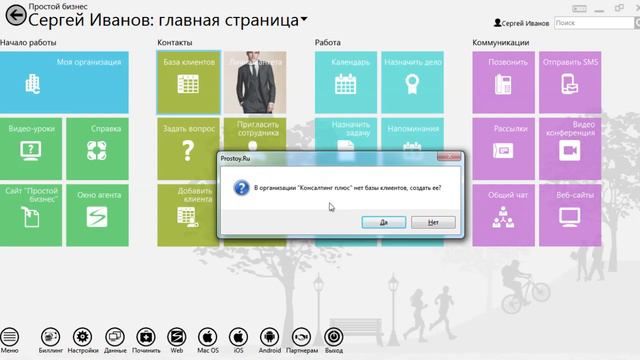Viewport: 640px width, 360px height.
Task: Open the Справка tile
Action: 98,149
